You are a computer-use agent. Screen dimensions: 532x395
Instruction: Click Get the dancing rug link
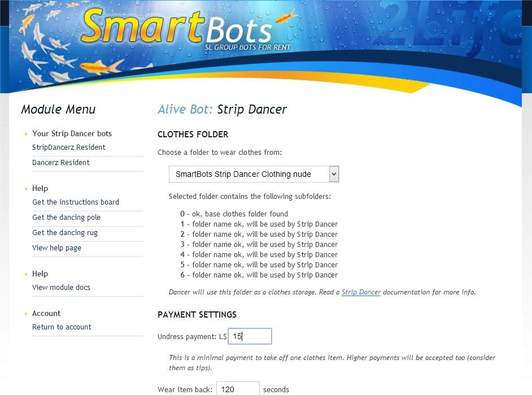(65, 232)
